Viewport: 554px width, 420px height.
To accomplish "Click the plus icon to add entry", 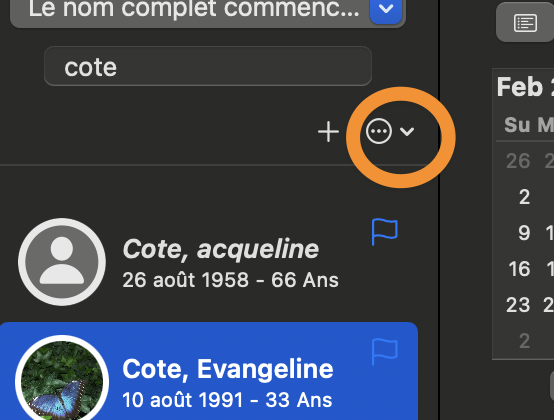I will coord(328,132).
